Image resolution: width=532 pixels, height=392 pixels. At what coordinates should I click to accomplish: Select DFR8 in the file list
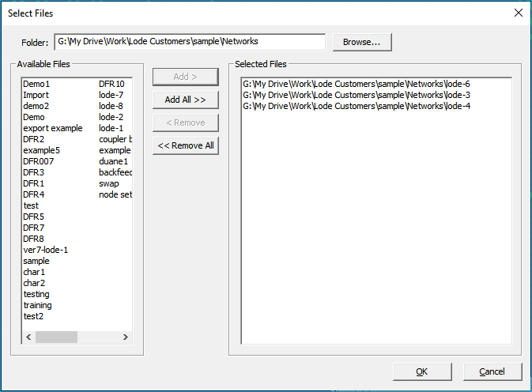(33, 239)
